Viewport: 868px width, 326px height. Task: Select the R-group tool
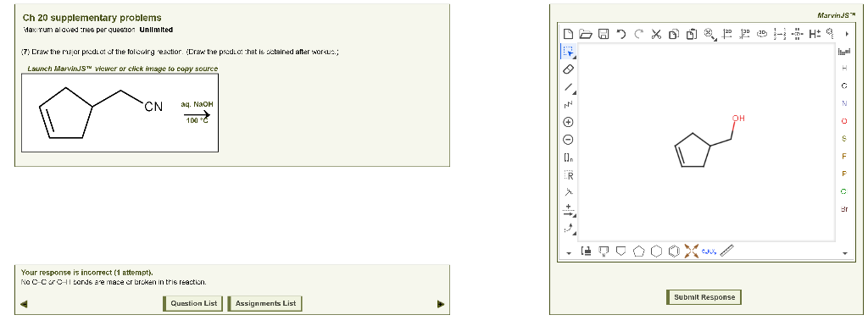point(569,175)
